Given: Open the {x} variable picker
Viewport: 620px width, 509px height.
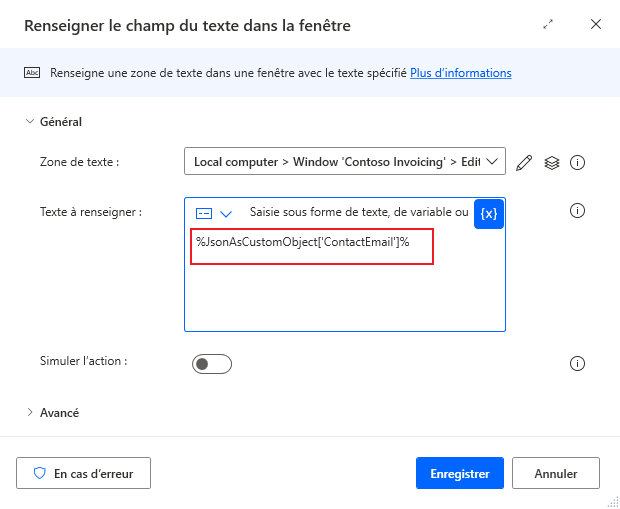Looking at the screenshot, I should 489,214.
